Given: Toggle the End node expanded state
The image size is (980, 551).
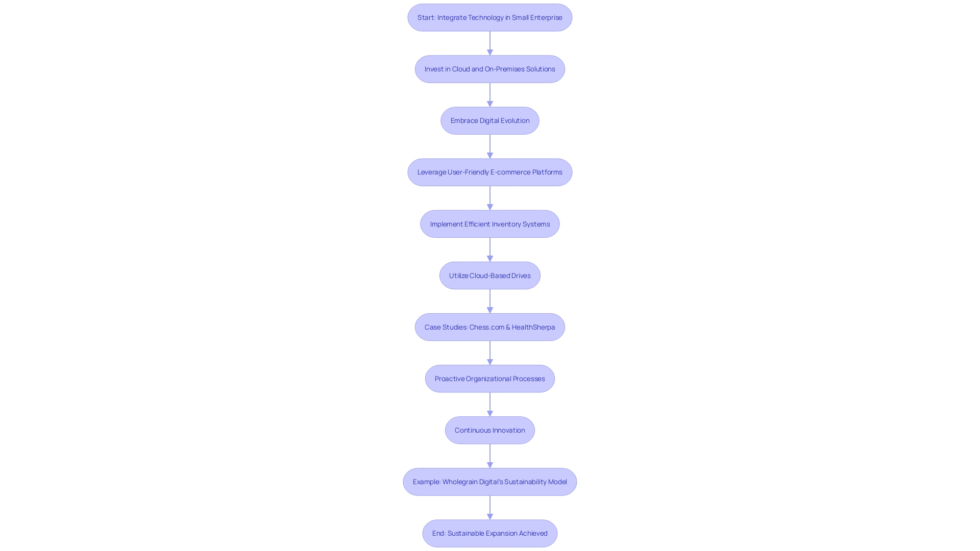Looking at the screenshot, I should [x=489, y=533].
